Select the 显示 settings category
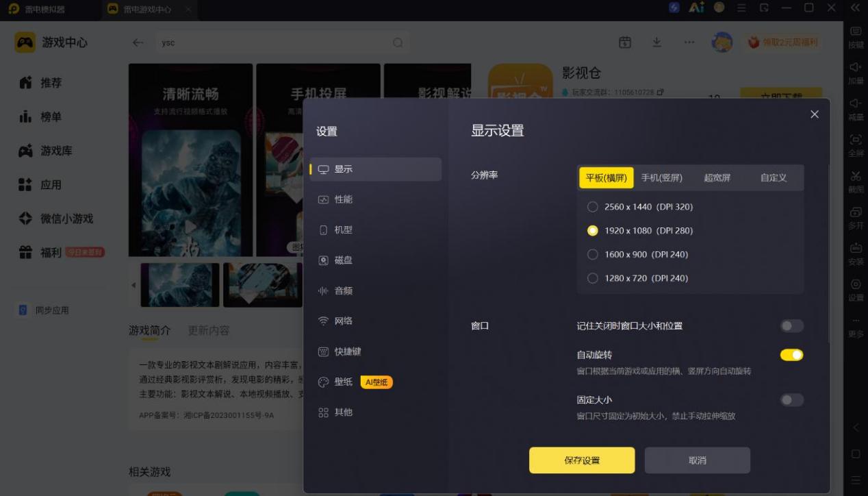The height and width of the screenshot is (496, 868). click(375, 169)
